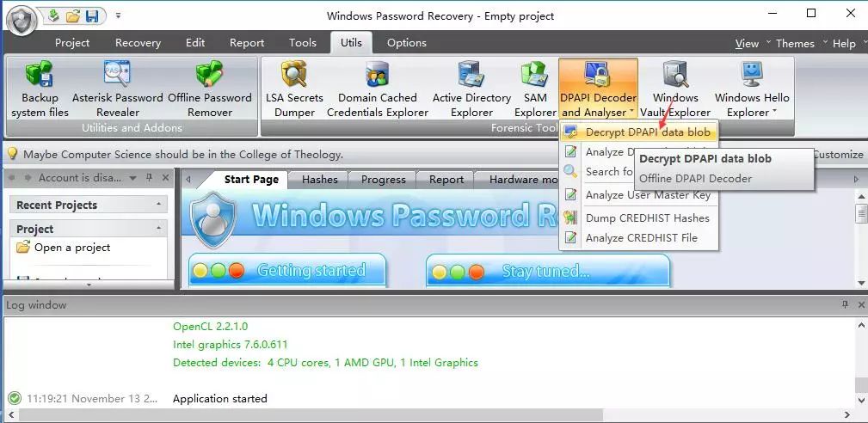Image resolution: width=868 pixels, height=423 pixels.
Task: Open the Themes menu
Action: coord(795,43)
